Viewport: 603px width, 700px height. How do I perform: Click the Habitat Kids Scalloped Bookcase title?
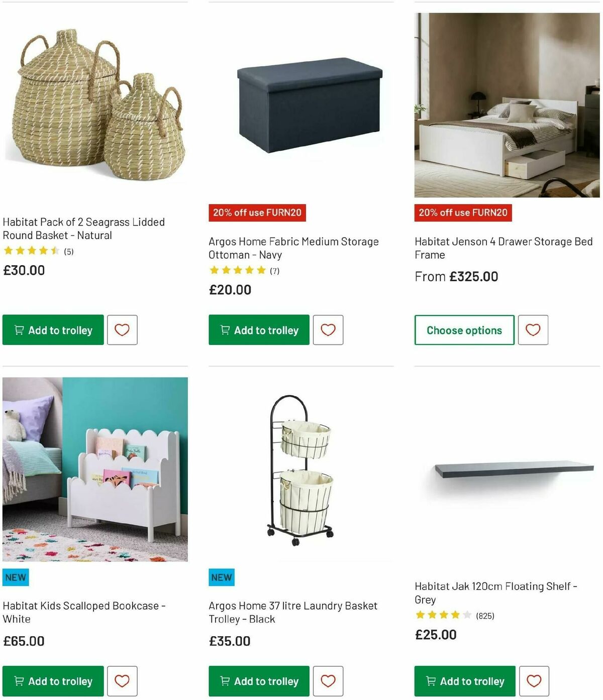click(x=84, y=612)
